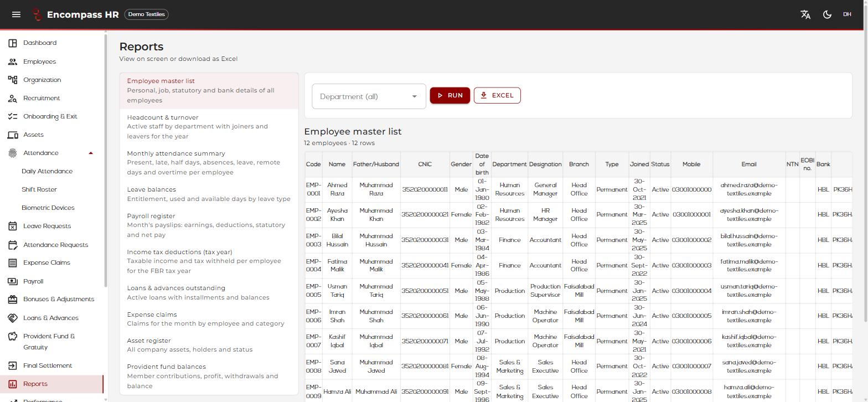
Task: Click the Onboarding & Exit icon
Action: pos(13,116)
